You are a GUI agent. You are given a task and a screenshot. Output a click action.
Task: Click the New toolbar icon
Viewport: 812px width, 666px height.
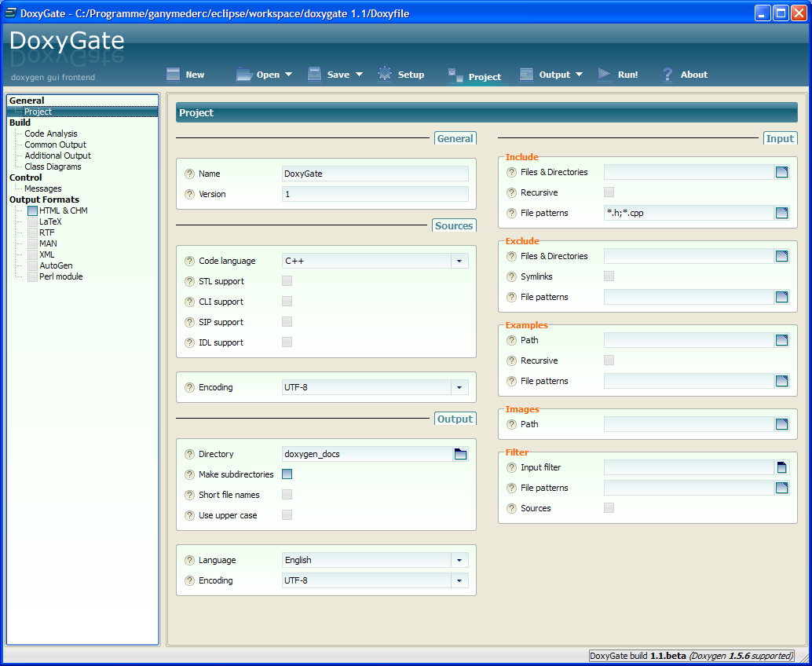pos(173,74)
